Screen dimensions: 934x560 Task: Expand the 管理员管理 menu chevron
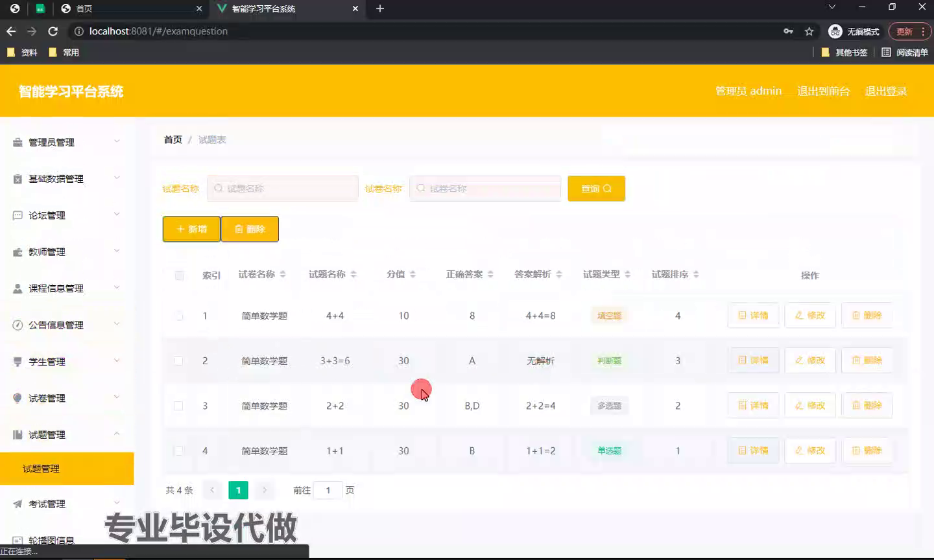tap(117, 141)
